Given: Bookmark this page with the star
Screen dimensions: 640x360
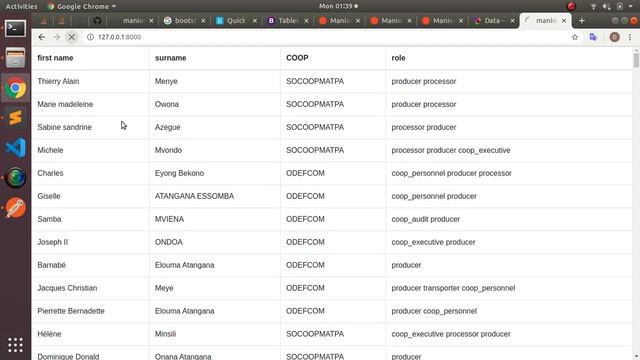Looking at the screenshot, I should point(575,37).
